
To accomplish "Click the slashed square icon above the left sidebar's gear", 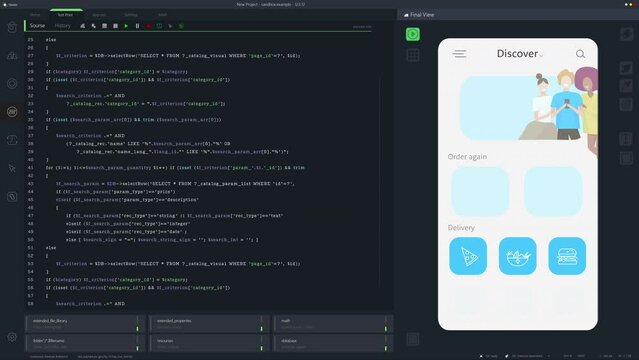I will [x=12, y=197].
